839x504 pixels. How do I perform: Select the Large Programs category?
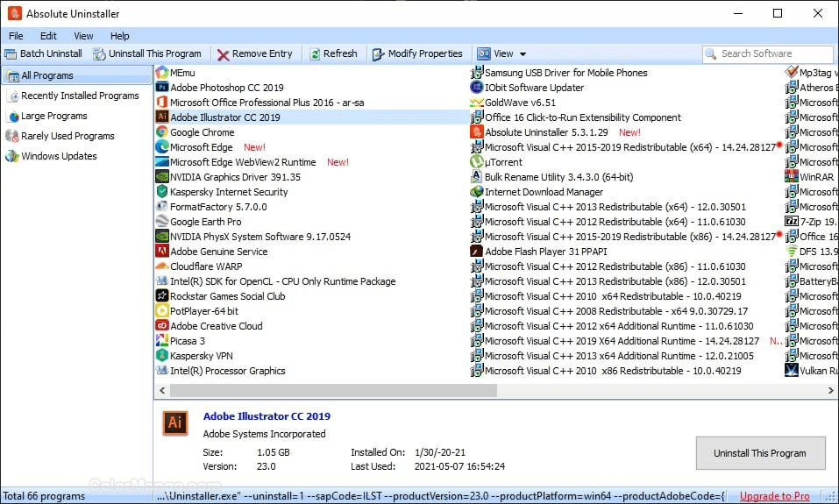coord(53,116)
